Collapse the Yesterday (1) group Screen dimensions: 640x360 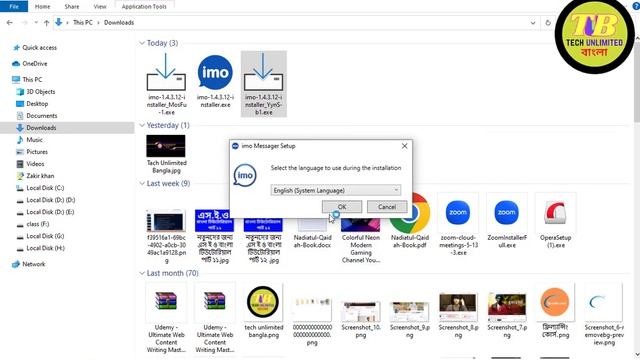[x=142, y=125]
